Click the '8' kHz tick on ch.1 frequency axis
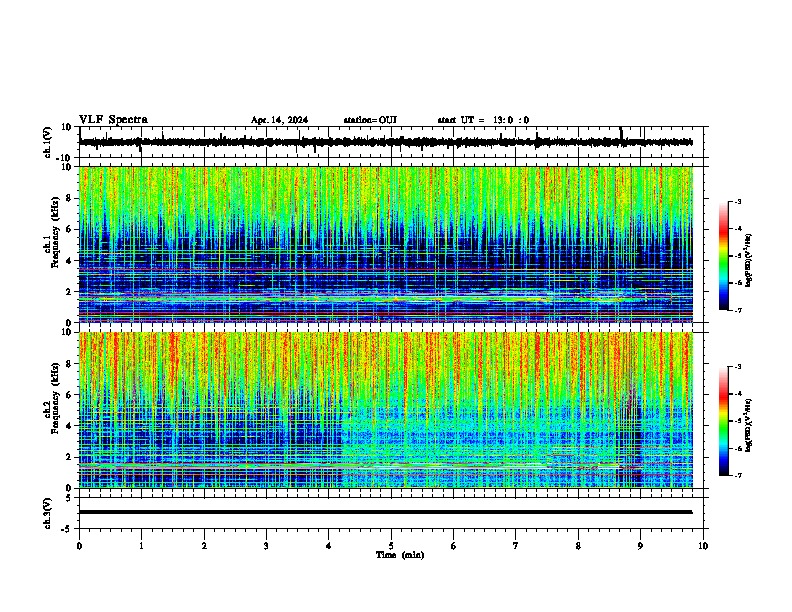Viewport: 792px width, 612px height. click(70, 198)
